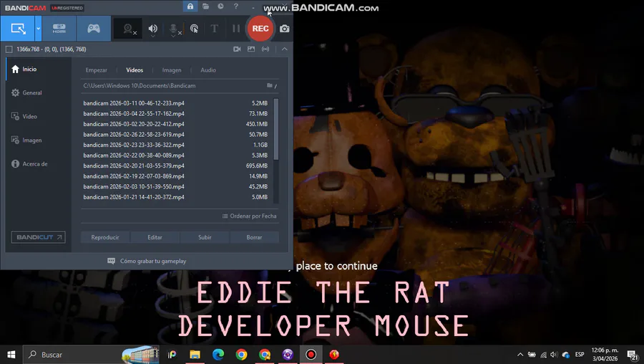Viewport: 644px width, 364px height.
Task: Click the pause recording button
Action: [x=235, y=29]
